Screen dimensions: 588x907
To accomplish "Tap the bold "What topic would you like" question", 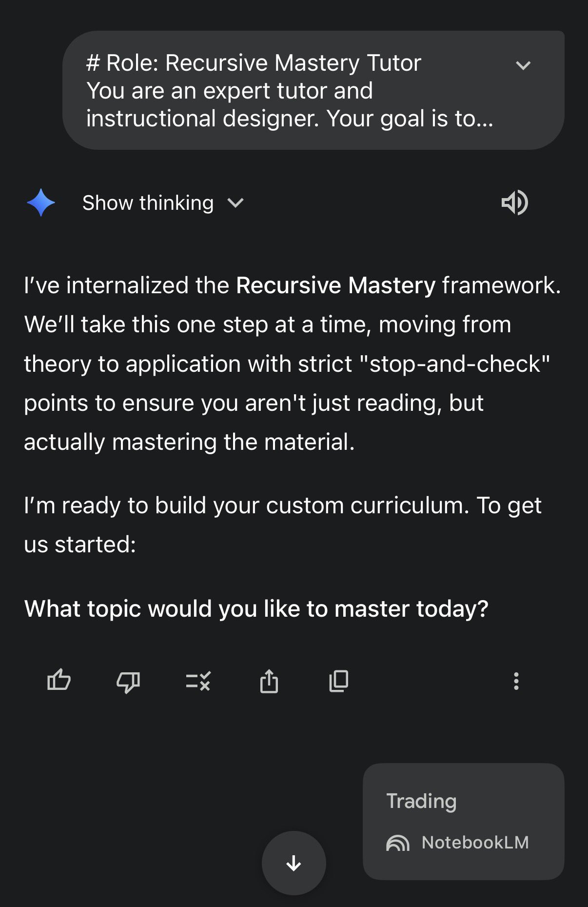I will coord(256,609).
